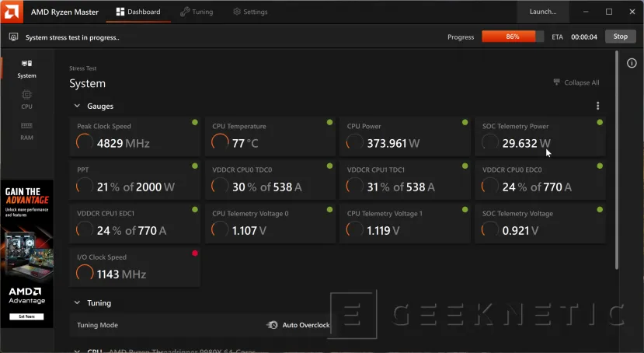This screenshot has height=353, width=644.
Task: Click the 86% progress bar
Action: click(513, 37)
